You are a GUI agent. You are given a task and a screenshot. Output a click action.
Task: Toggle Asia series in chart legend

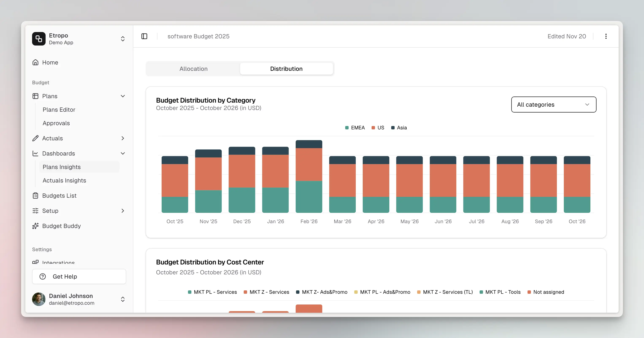399,127
